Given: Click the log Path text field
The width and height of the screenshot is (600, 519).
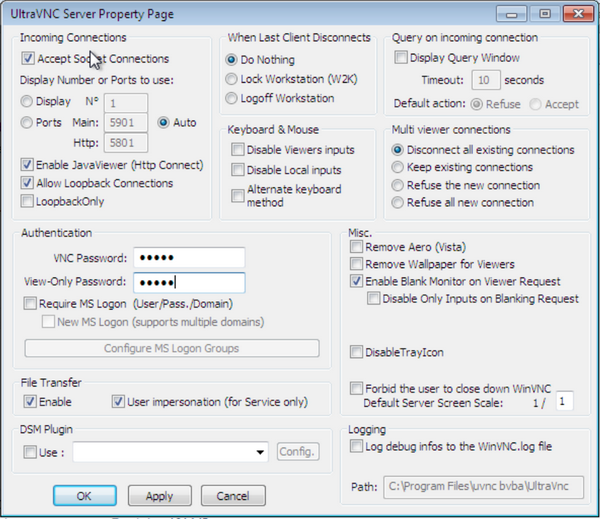Looking at the screenshot, I should tap(484, 487).
